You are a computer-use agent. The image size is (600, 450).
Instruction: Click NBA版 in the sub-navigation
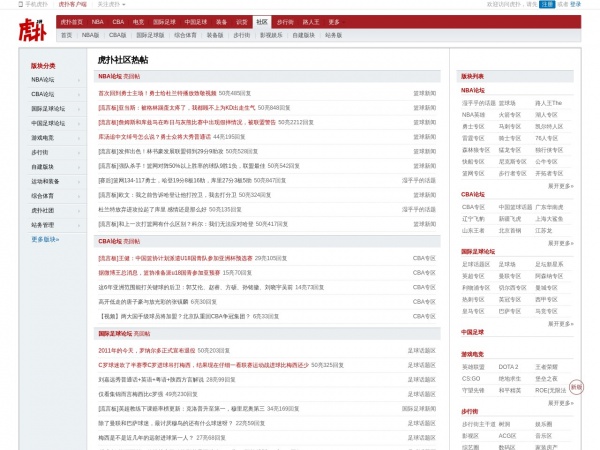pos(91,35)
